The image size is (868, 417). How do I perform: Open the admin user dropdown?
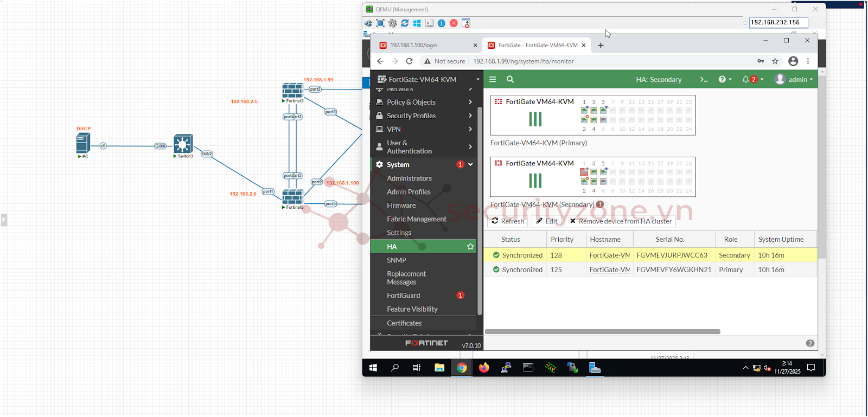[x=794, y=80]
